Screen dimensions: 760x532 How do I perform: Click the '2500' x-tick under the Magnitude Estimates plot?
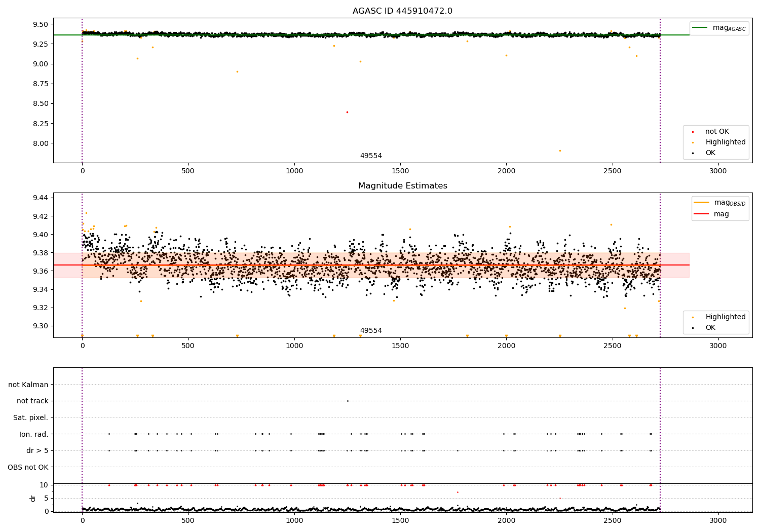[x=612, y=346]
